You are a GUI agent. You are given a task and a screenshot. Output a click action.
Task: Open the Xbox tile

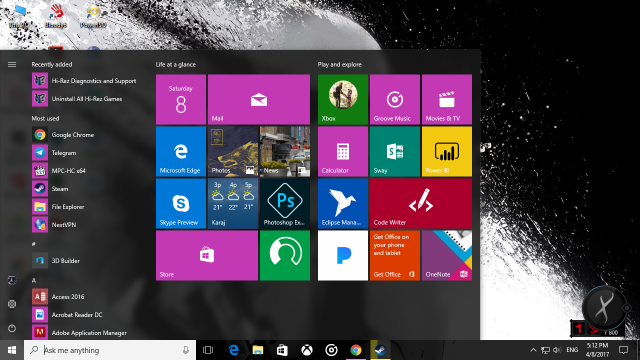343,99
